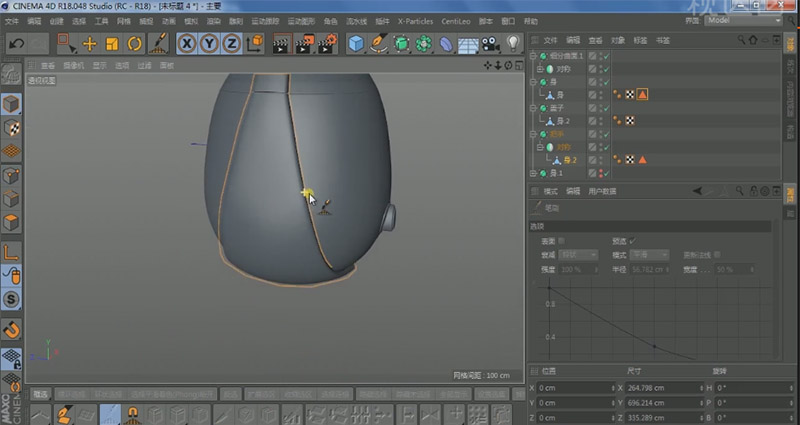This screenshot has width=800, height=425.
Task: Open the spline Pen tool
Action: pyautogui.click(x=379, y=44)
